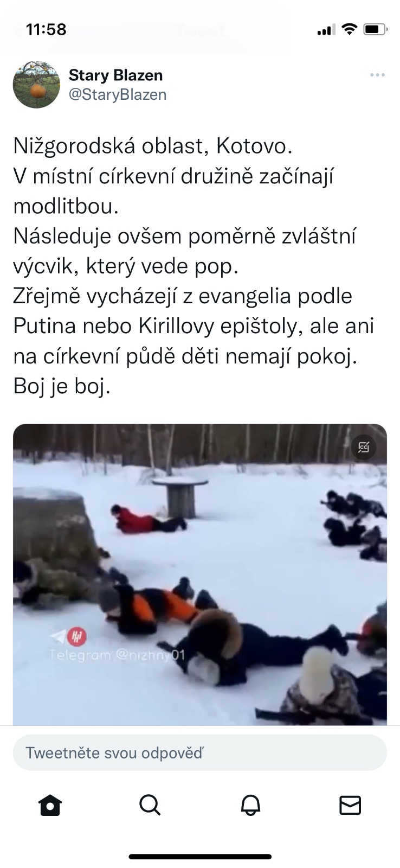
Task: Go to the Home tab
Action: [x=50, y=805]
